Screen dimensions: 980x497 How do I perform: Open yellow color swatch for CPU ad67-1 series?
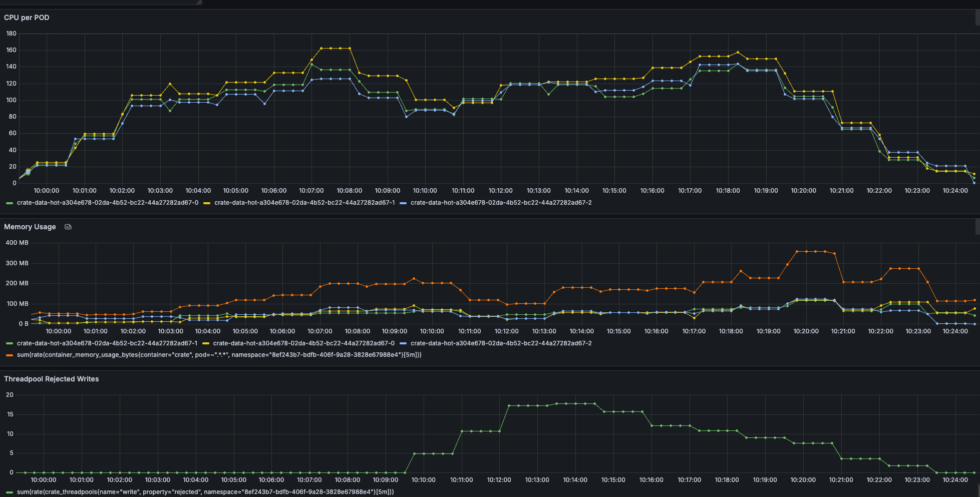[x=206, y=203]
